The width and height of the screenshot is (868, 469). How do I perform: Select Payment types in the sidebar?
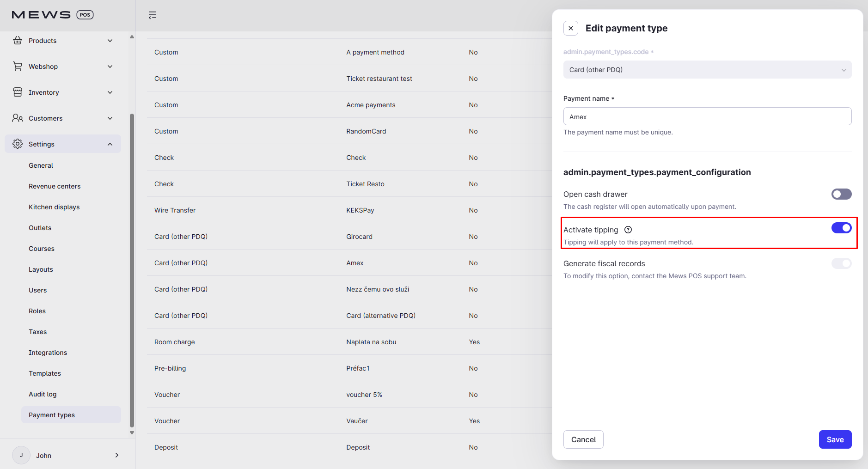(x=52, y=414)
